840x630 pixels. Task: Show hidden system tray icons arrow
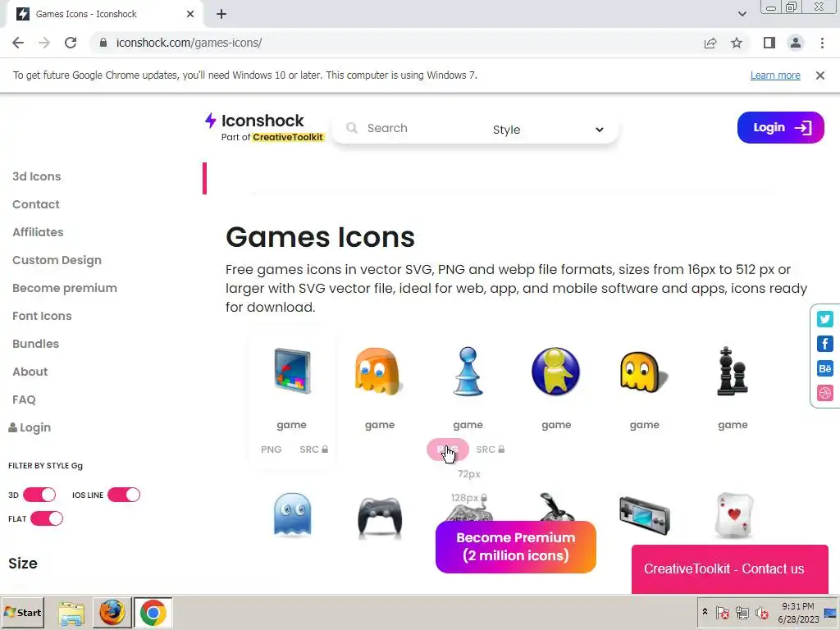click(705, 612)
